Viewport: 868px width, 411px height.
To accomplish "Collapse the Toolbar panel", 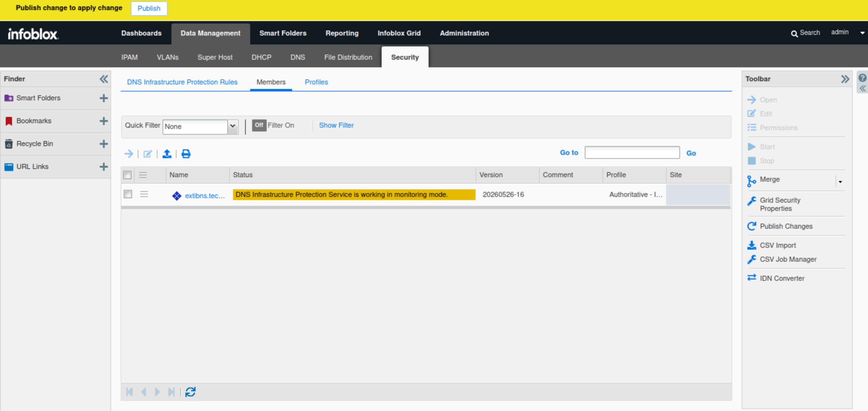I will click(x=845, y=79).
